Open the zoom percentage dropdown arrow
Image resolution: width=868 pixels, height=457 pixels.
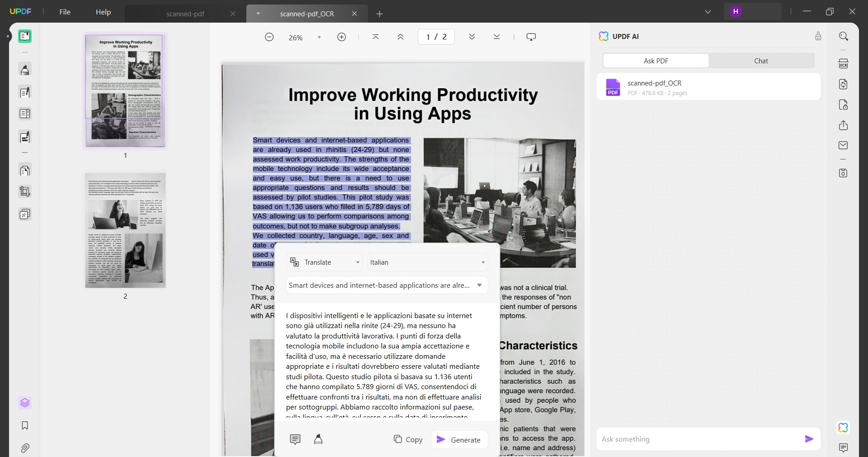(x=319, y=38)
